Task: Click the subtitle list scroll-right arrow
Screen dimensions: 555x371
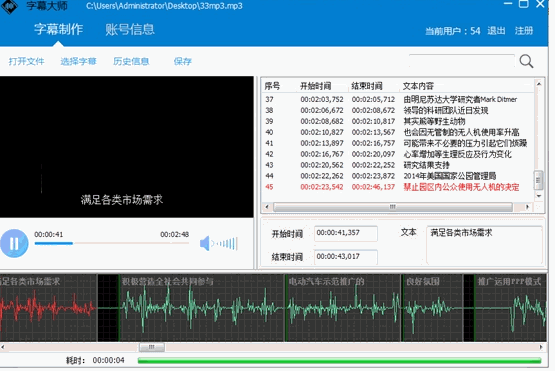Action: tap(527, 207)
